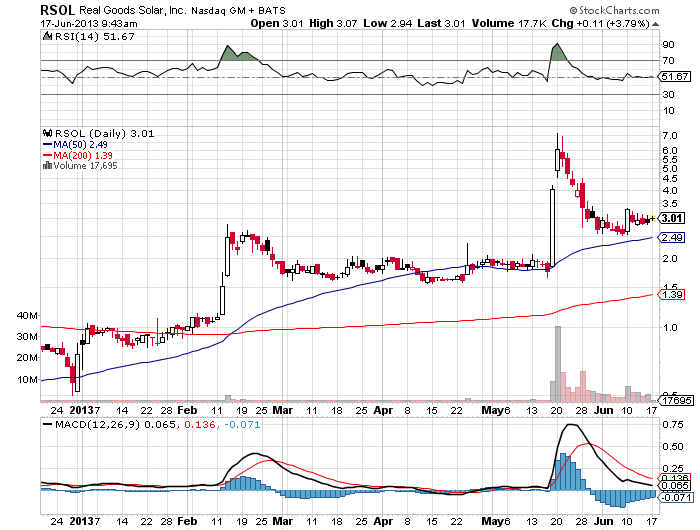700x530 pixels.
Task: Click the 'MA(200) 1.39' legend text
Action: [x=83, y=155]
